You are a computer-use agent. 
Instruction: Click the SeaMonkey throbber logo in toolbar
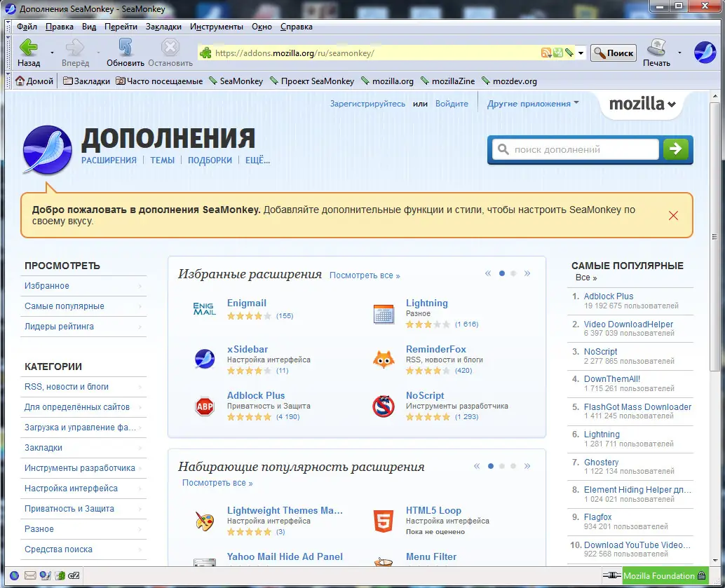tap(705, 52)
